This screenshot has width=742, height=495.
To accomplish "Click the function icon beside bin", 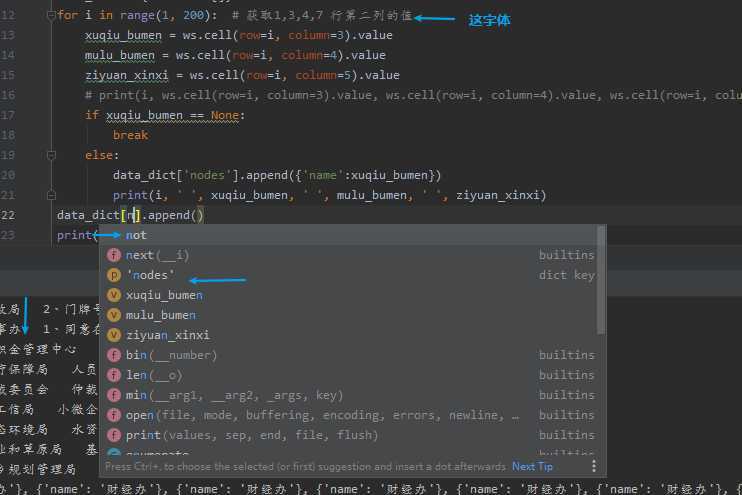I will click(x=114, y=355).
